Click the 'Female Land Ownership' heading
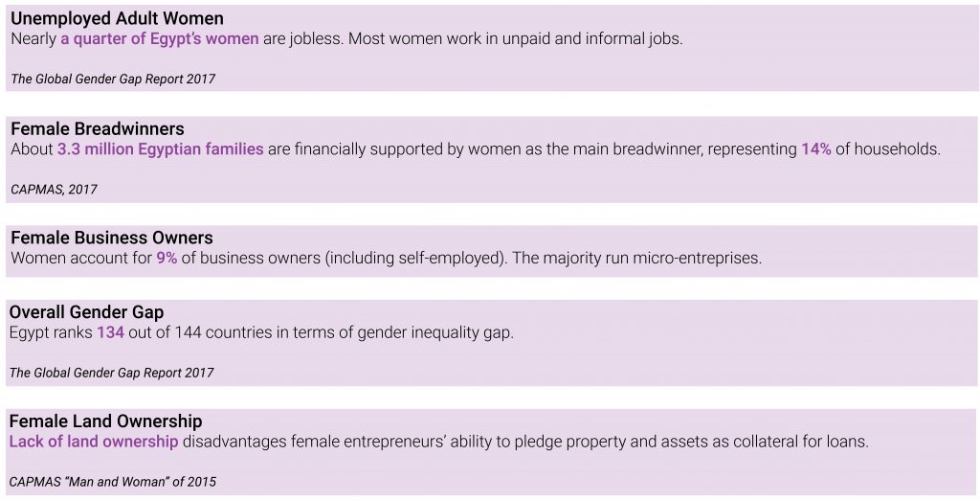 pyautogui.click(x=105, y=421)
